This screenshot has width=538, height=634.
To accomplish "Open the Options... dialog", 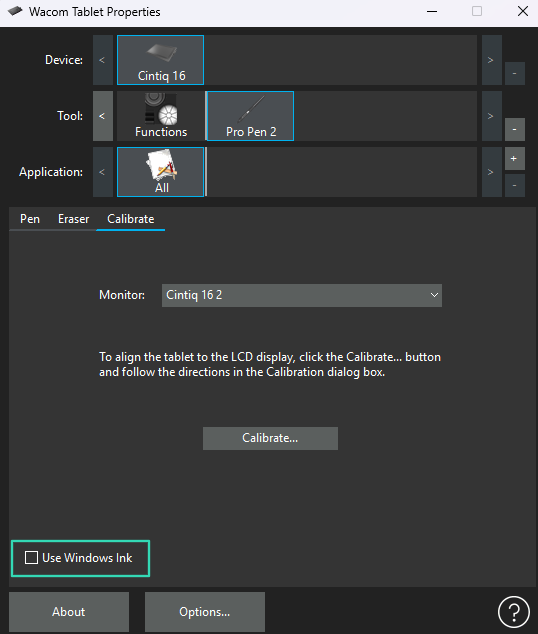I will (205, 612).
